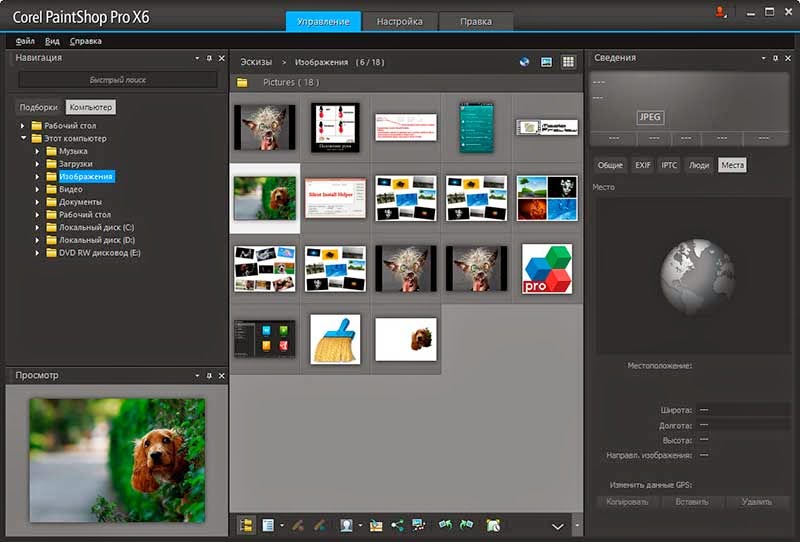This screenshot has height=542, width=800.
Task: Switch to Thumbnail grid mode icon
Action: pyautogui.click(x=568, y=62)
